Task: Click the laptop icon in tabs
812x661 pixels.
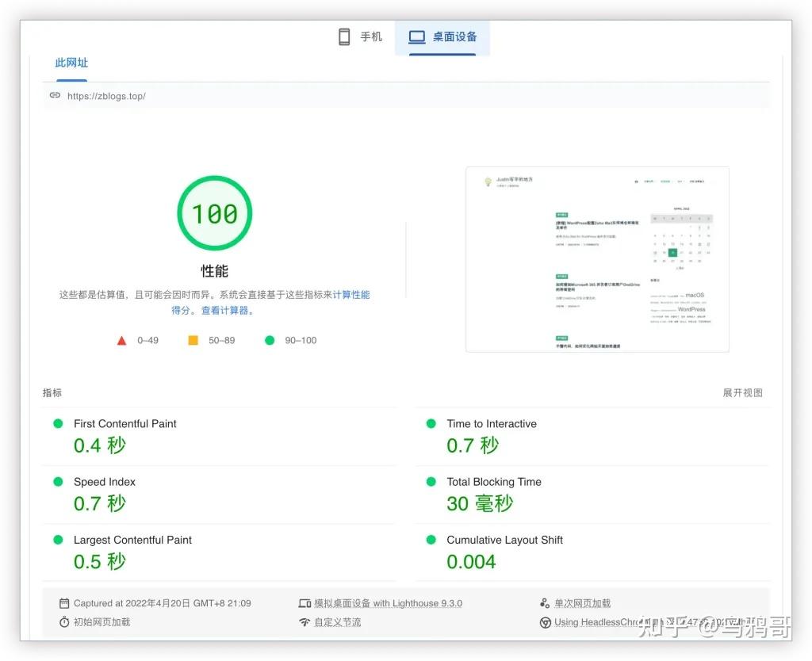Action: coord(417,36)
